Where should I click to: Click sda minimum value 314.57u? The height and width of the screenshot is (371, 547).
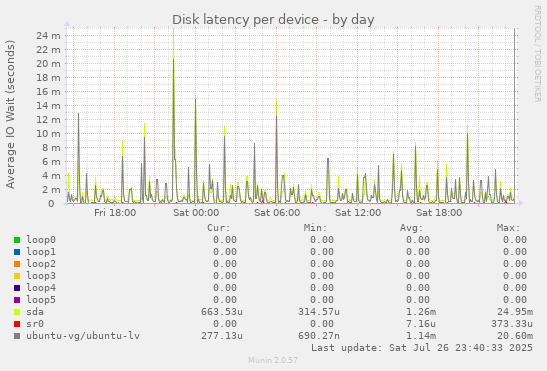tap(319, 312)
